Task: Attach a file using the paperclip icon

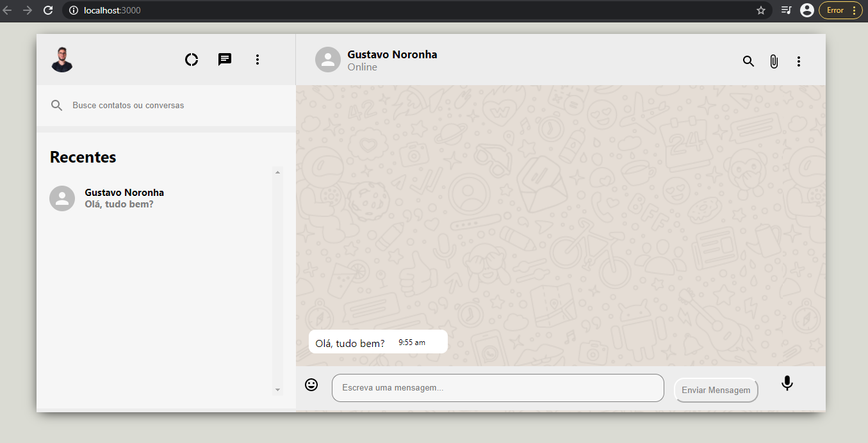Action: (x=774, y=61)
